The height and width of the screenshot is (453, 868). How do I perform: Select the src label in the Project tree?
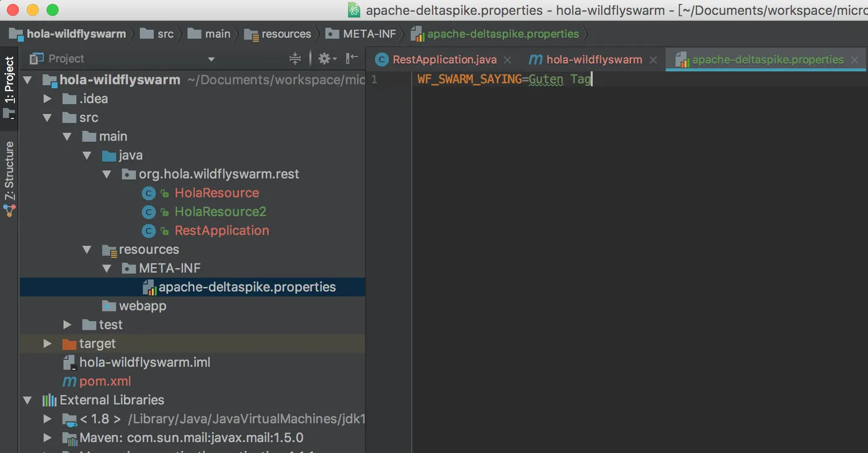pos(89,118)
